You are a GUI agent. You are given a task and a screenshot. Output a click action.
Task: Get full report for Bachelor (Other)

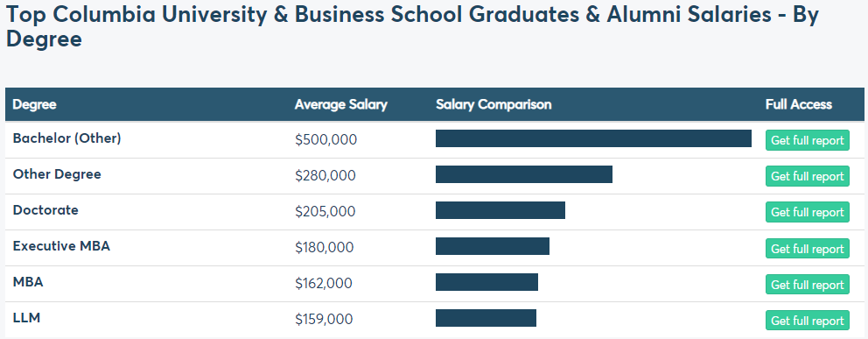coord(807,140)
